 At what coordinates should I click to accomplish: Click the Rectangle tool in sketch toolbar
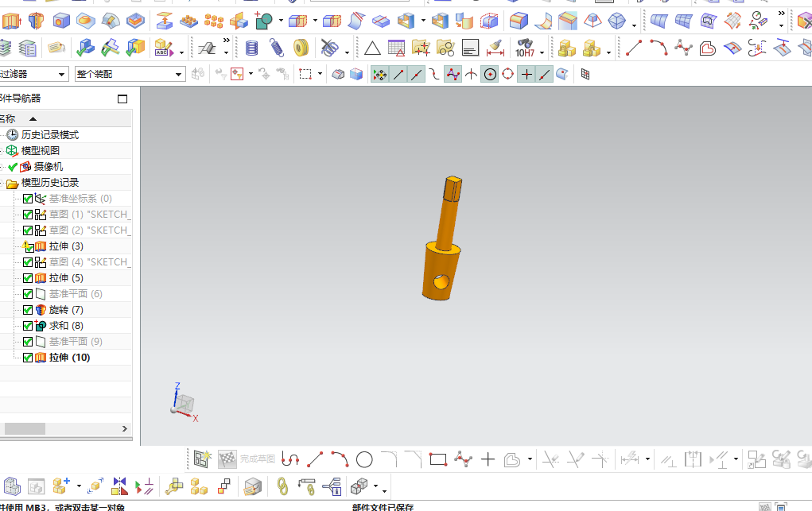pyautogui.click(x=438, y=459)
